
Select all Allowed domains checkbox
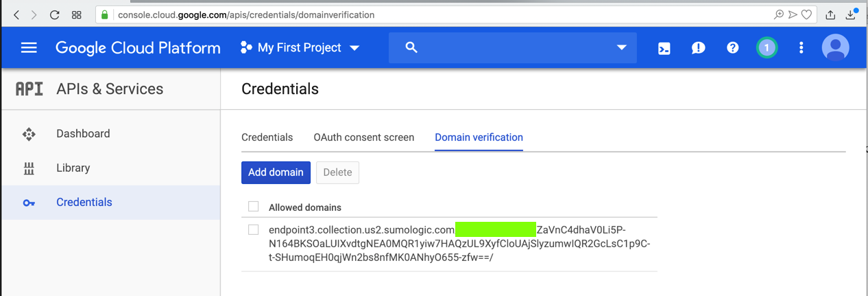[254, 206]
